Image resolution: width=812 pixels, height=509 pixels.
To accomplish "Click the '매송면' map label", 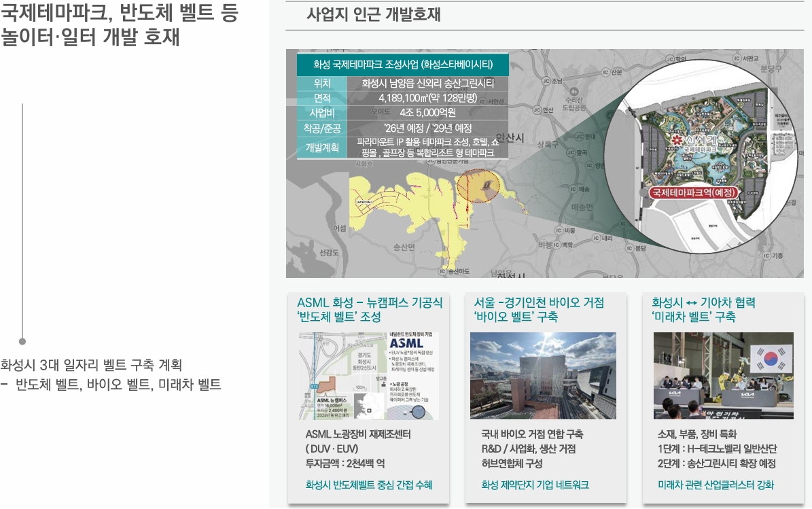I will [582, 207].
